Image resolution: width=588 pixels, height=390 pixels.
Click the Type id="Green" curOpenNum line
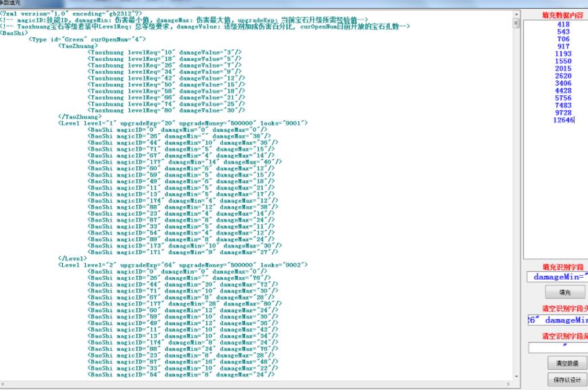tap(87, 39)
